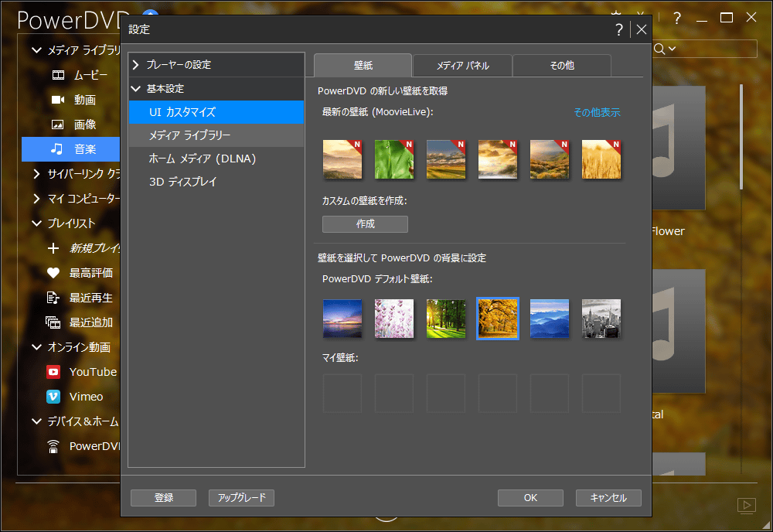Select the sunset sea default wallpaper
The image size is (773, 532).
tap(342, 319)
